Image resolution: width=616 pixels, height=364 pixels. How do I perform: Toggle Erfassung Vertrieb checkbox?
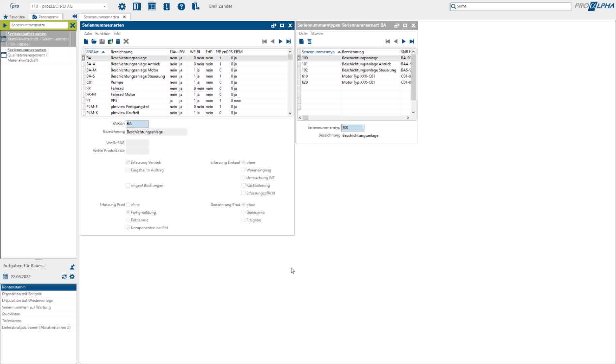[x=128, y=162]
